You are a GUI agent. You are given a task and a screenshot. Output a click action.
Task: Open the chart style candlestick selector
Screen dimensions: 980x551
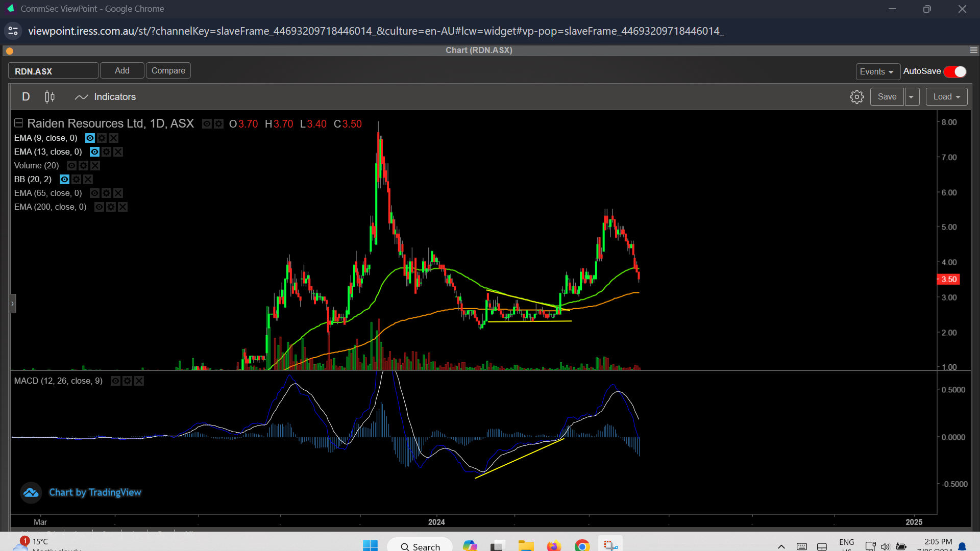point(50,97)
